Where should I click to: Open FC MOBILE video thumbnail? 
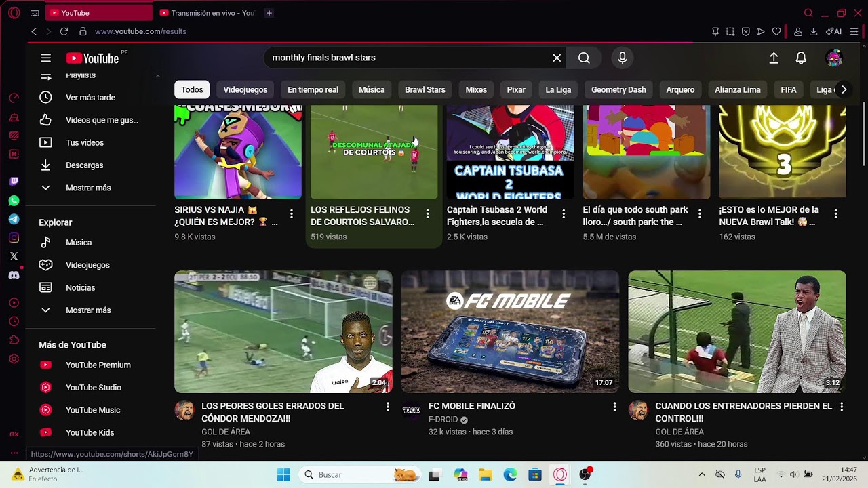click(x=510, y=332)
